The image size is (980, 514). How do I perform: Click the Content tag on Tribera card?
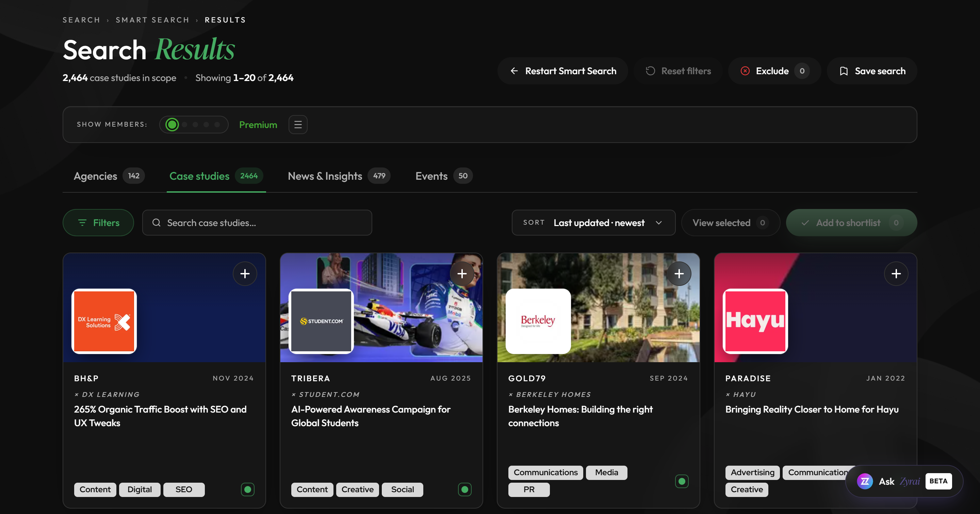312,489
